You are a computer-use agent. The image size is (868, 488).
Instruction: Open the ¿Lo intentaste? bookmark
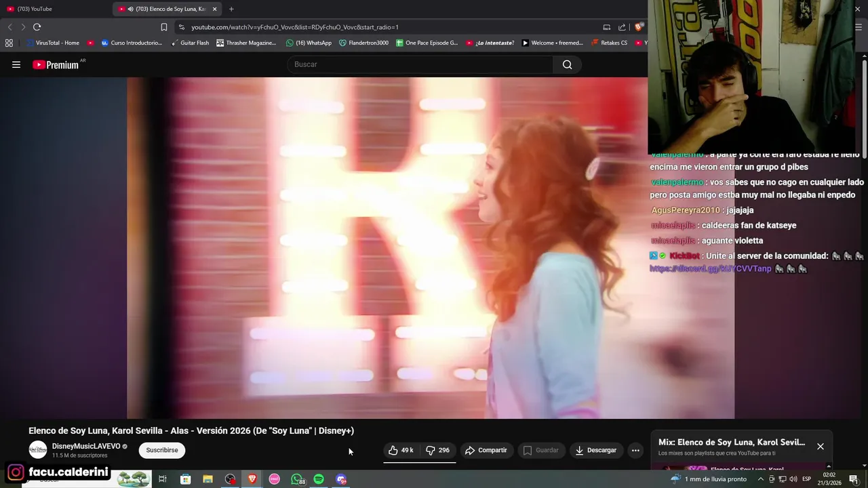tap(490, 43)
